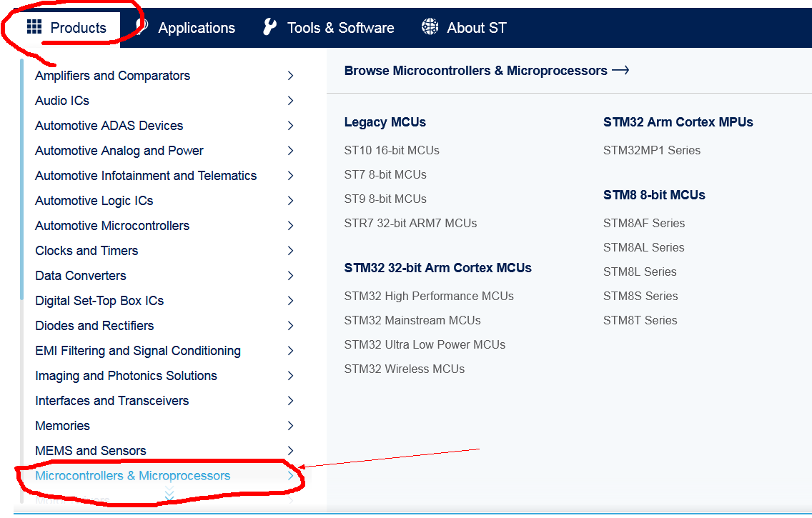Image resolution: width=812 pixels, height=518 pixels.
Task: Expand chevron for Digital Set-Top Box ICs
Action: (290, 301)
